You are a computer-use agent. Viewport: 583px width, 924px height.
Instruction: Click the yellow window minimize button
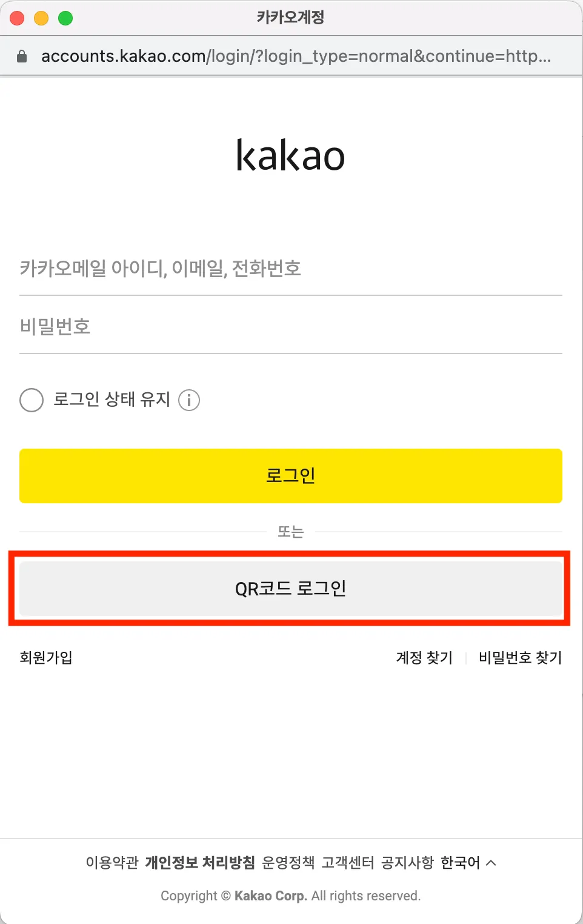click(x=41, y=18)
